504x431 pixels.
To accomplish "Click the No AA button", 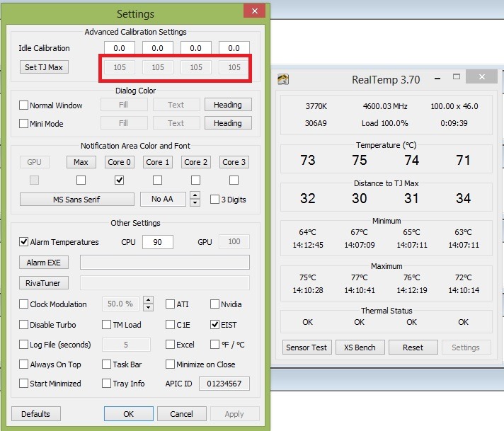I will coord(163,200).
